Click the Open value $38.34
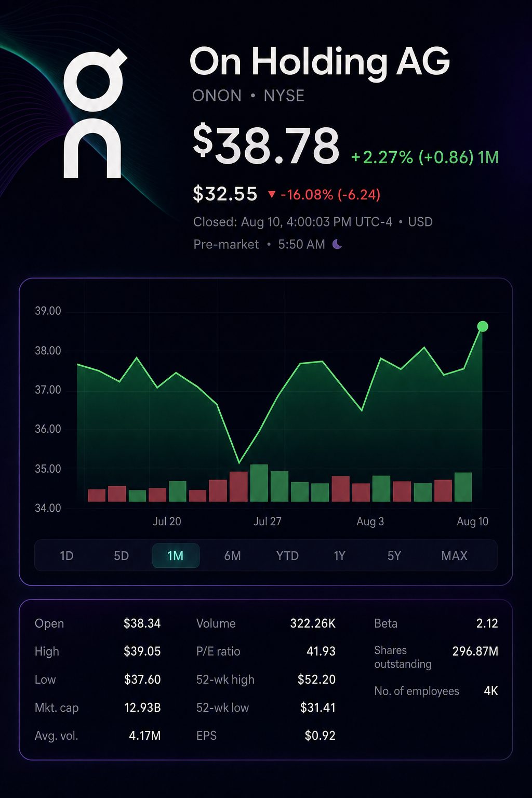The image size is (532, 798). pos(142,623)
